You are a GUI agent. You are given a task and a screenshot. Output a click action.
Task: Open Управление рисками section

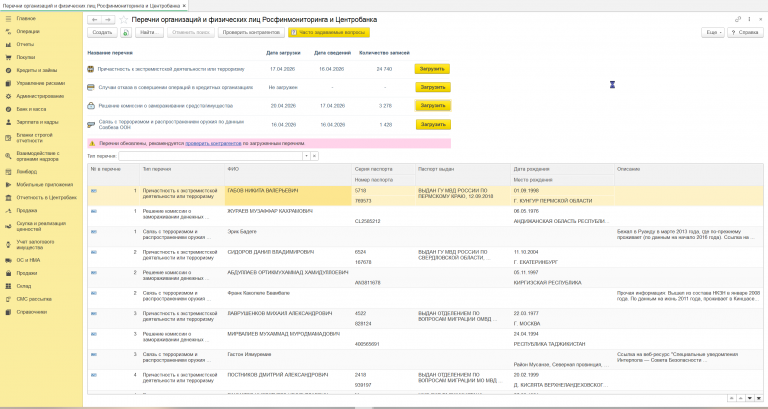coord(41,83)
